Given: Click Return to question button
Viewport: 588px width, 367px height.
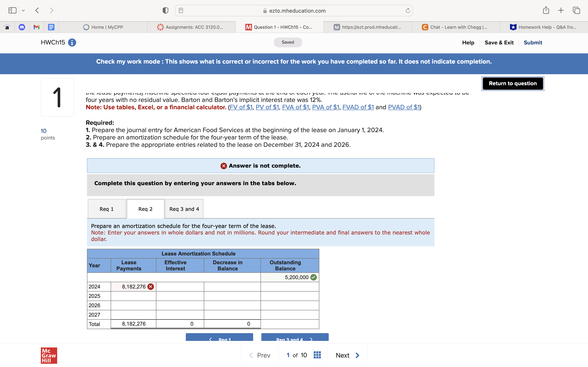Looking at the screenshot, I should (x=513, y=84).
